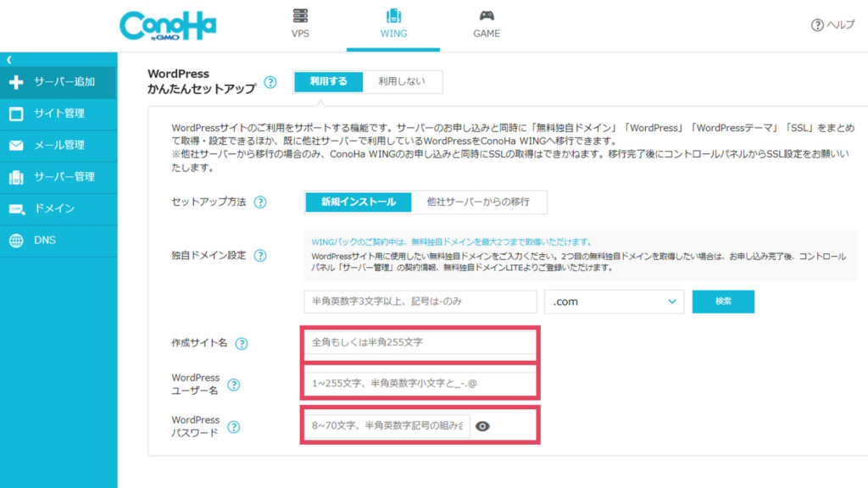The width and height of the screenshot is (868, 488).
Task: Show help for セットアップ方法
Action: tap(260, 202)
